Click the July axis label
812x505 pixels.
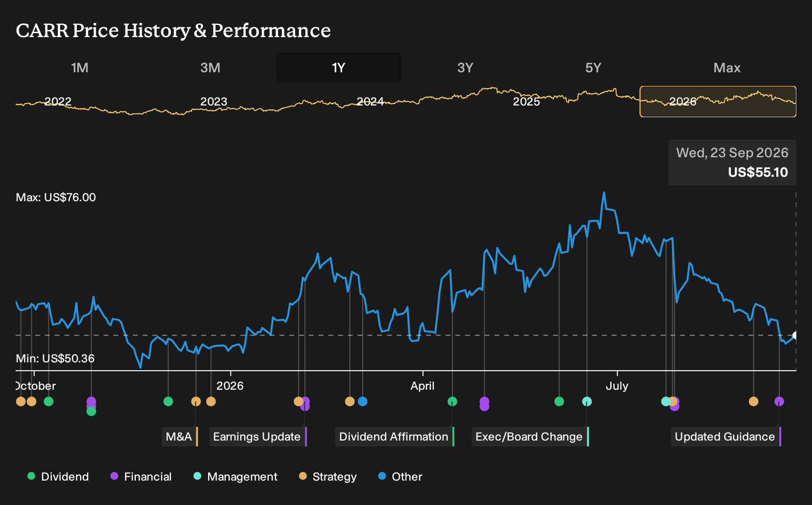click(617, 386)
